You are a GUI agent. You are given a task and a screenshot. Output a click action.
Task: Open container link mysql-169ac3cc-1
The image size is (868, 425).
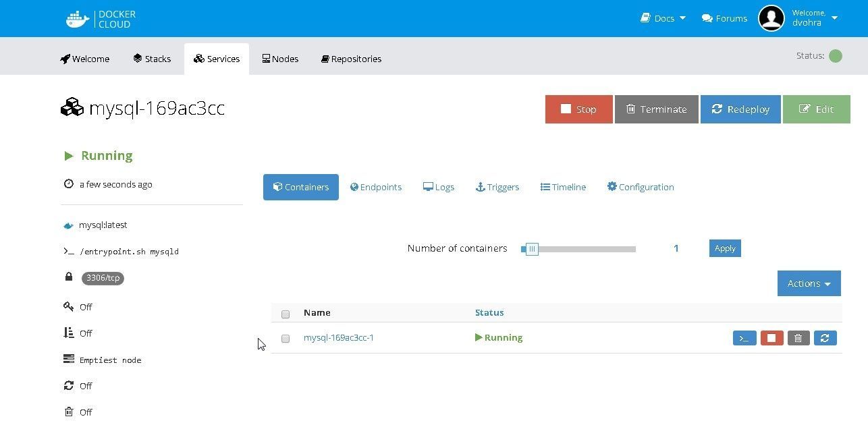click(339, 338)
